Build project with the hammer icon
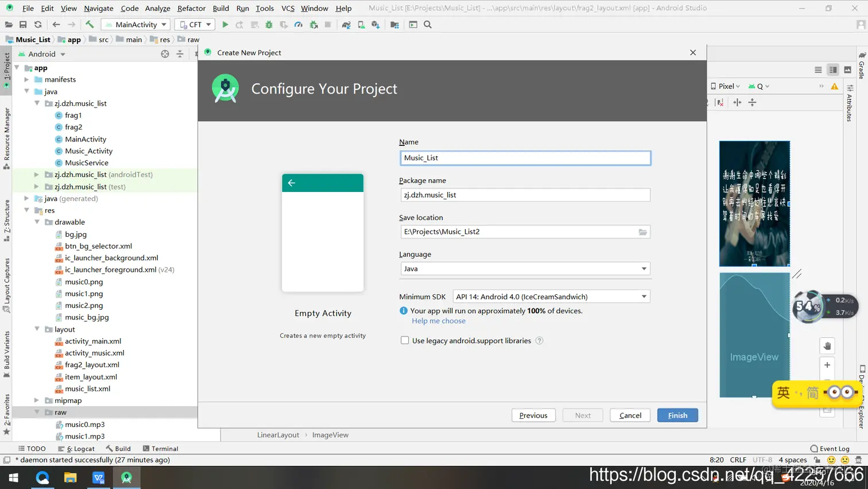The width and height of the screenshot is (868, 489). (x=90, y=25)
